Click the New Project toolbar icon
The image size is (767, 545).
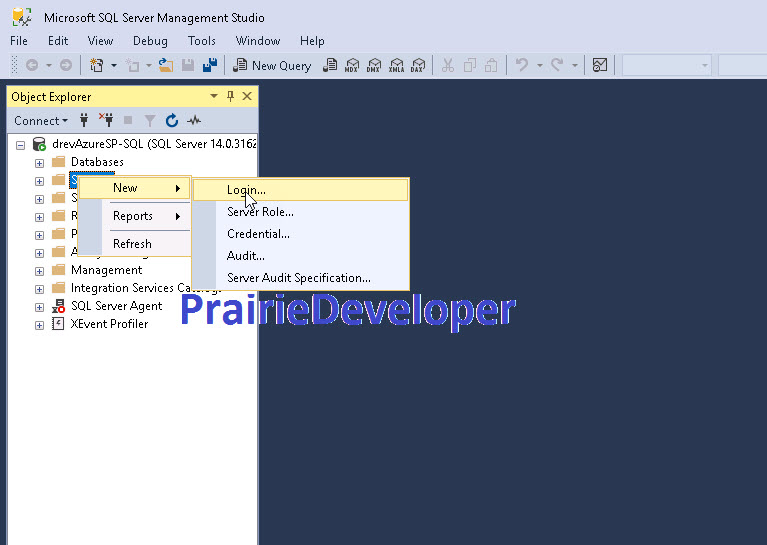(96, 65)
